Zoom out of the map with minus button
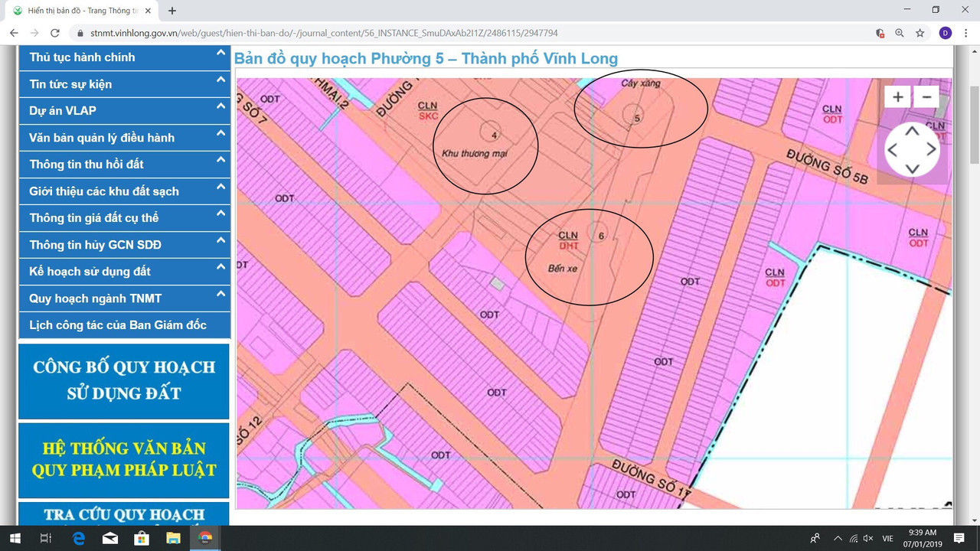 tap(926, 97)
